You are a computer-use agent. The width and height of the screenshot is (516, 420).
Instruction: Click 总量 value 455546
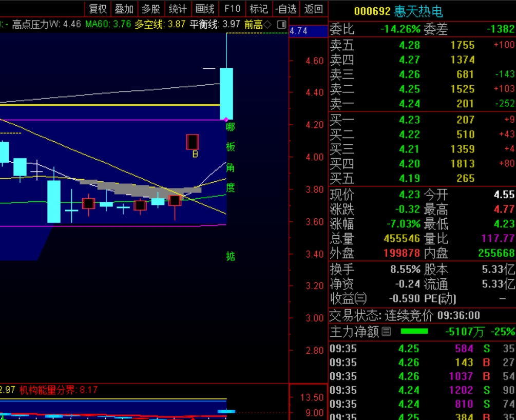pyautogui.click(x=402, y=238)
